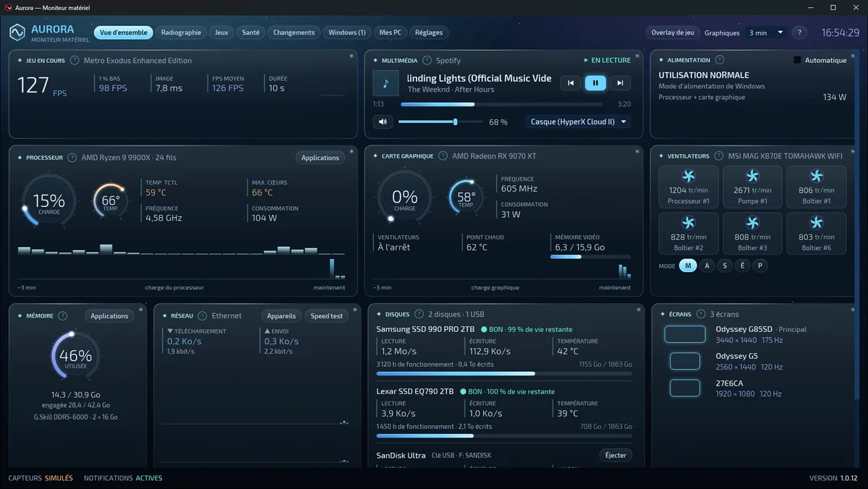The width and height of the screenshot is (868, 489).
Task: Open the Santé tab
Action: (x=251, y=33)
